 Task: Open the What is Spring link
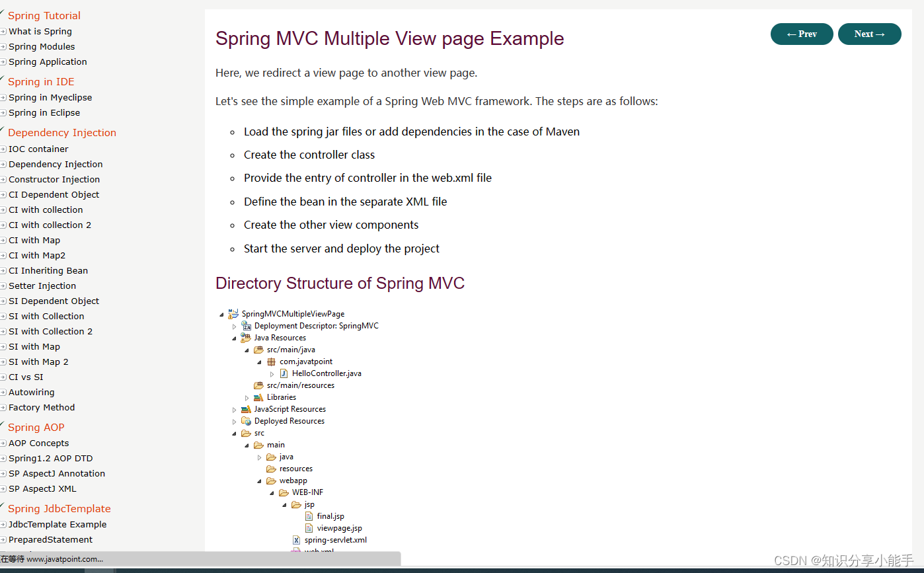click(40, 31)
